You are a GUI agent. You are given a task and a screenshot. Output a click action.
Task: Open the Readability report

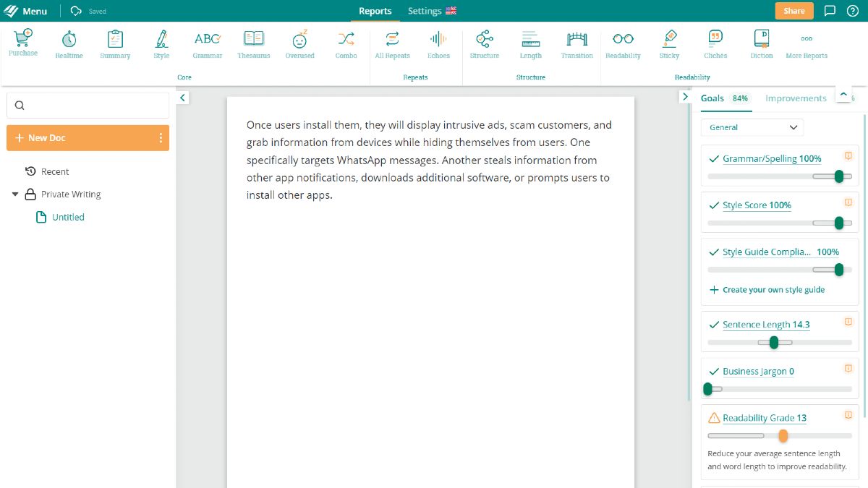(623, 43)
